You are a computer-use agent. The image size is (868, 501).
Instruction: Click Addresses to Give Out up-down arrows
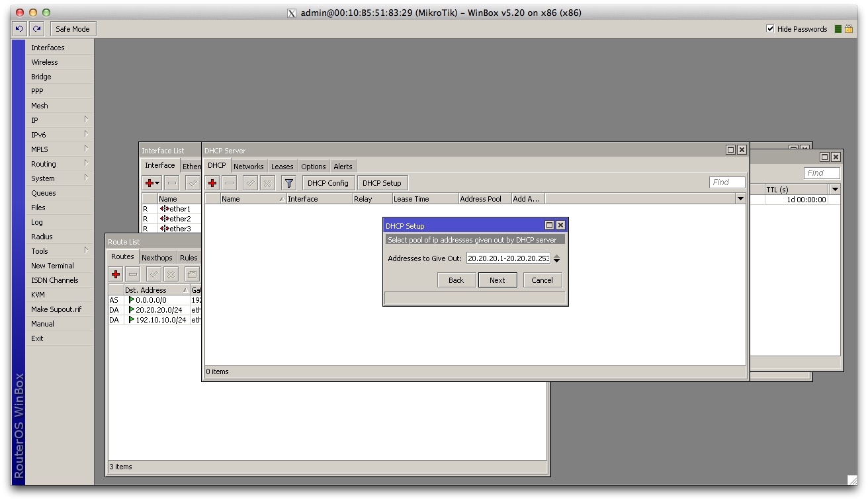click(556, 259)
